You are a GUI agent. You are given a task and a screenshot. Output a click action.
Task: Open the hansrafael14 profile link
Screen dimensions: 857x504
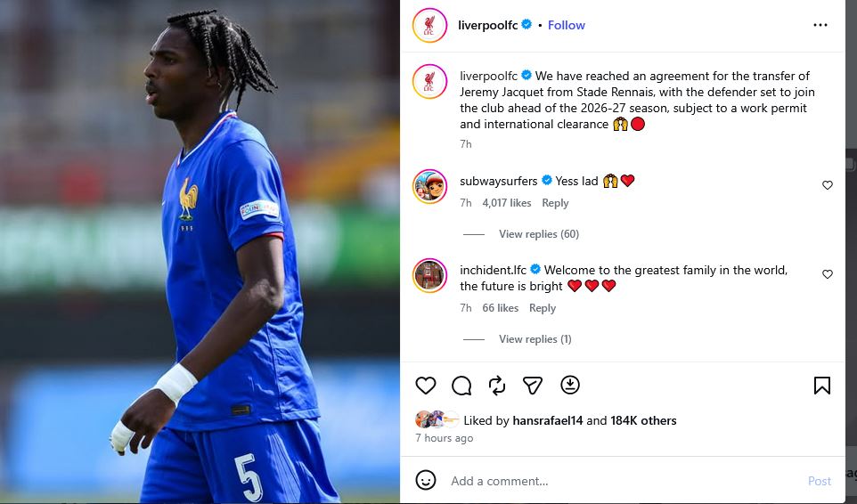tap(548, 420)
